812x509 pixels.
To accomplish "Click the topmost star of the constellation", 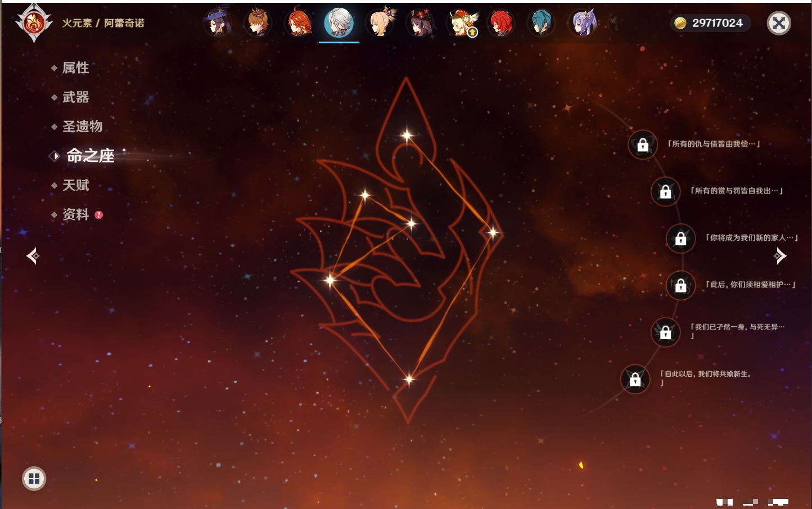I will (x=407, y=135).
